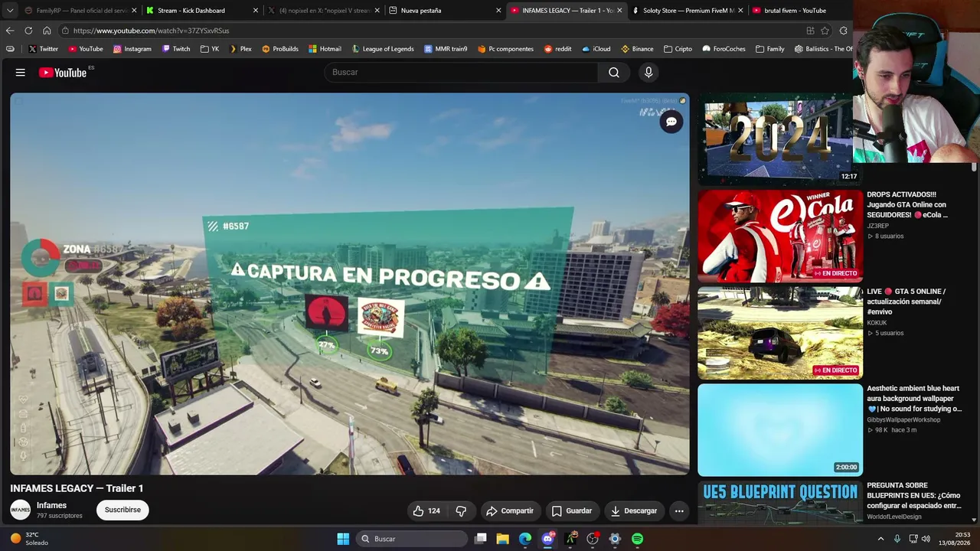The height and width of the screenshot is (551, 980).
Task: Open the Pc componentes bookmark
Action: tap(505, 49)
